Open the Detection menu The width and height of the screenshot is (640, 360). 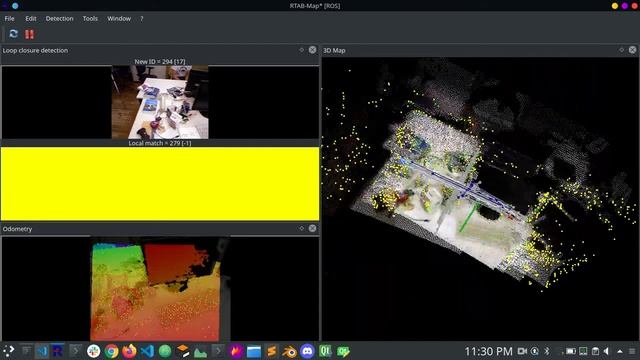60,18
